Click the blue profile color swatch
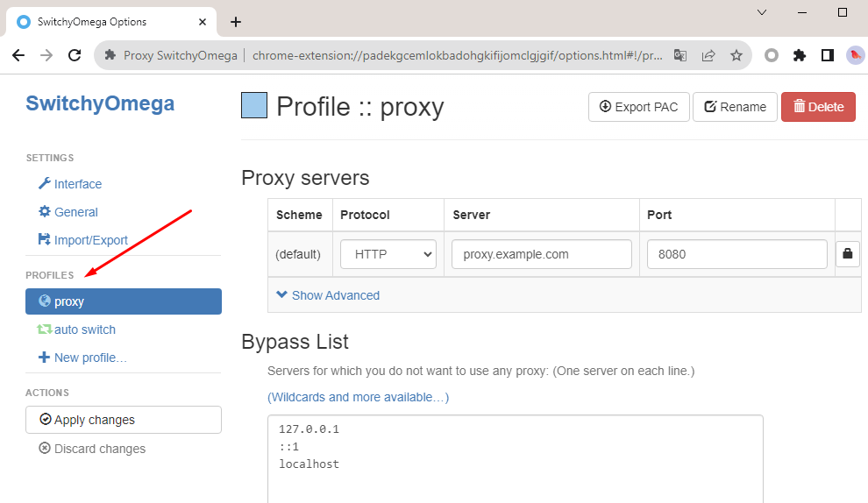Image resolution: width=868 pixels, height=503 pixels. coord(254,106)
